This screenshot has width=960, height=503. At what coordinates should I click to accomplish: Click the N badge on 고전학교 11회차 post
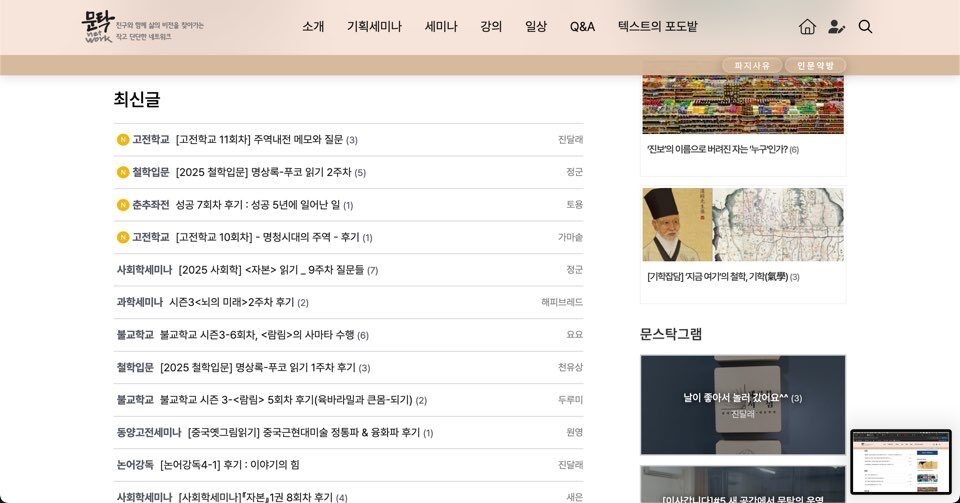coord(123,140)
